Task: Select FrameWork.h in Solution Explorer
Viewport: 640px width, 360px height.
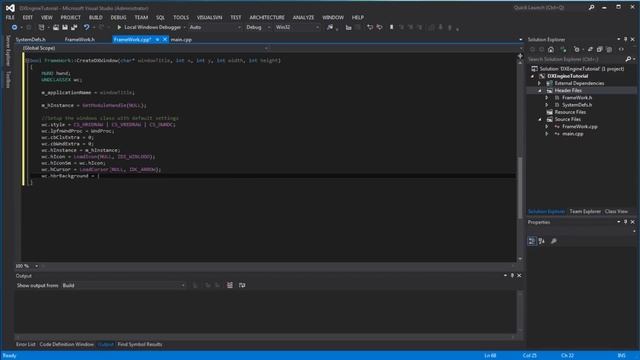Action: [577, 98]
